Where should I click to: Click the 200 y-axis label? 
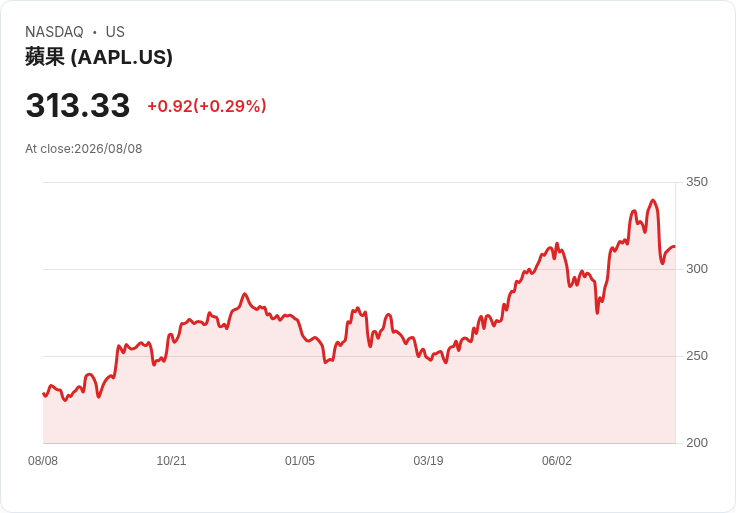(697, 443)
